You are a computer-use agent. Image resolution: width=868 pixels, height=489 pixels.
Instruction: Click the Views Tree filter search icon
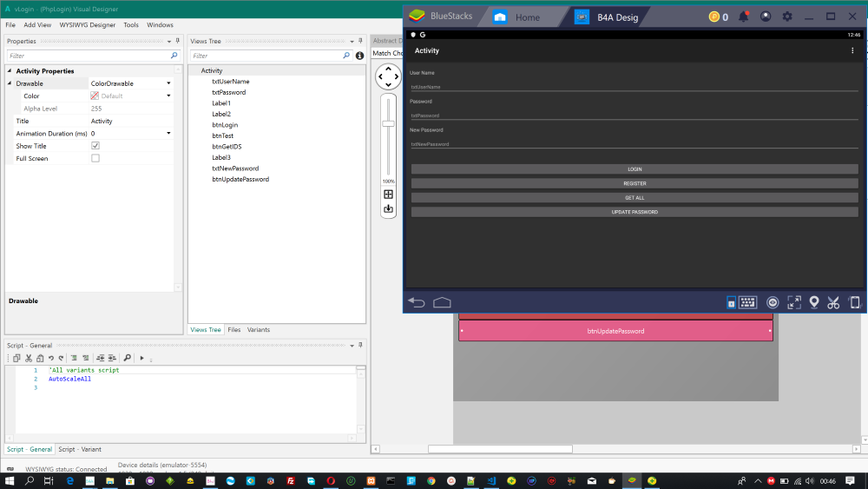(346, 56)
